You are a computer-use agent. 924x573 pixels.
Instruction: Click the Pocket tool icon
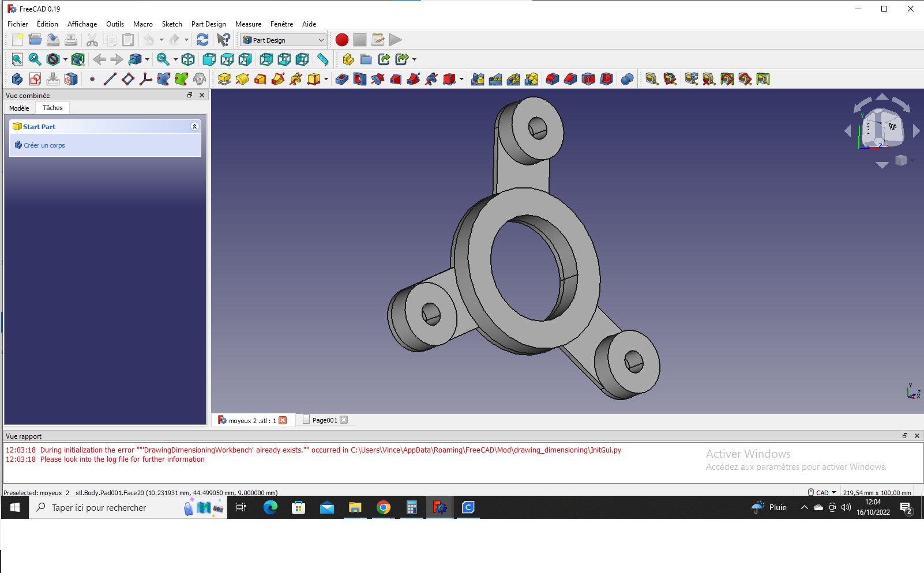(342, 79)
